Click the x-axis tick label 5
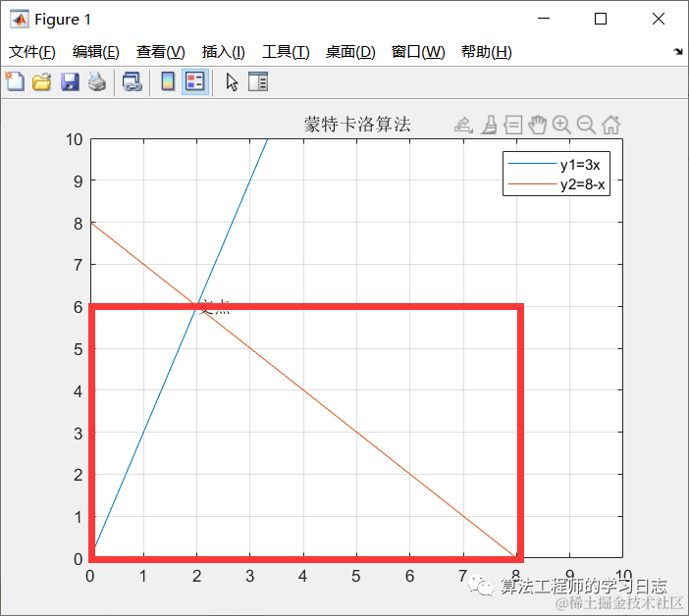689x616 pixels. pyautogui.click(x=356, y=576)
